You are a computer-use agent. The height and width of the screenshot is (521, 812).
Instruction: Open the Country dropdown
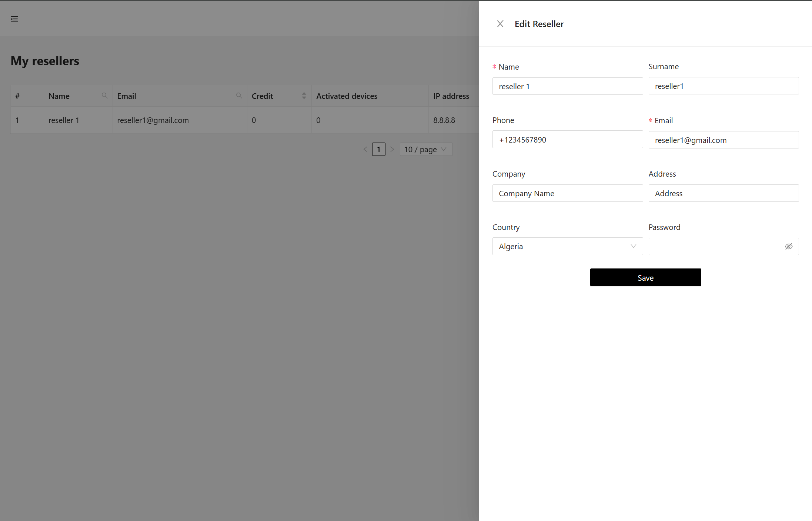point(568,247)
